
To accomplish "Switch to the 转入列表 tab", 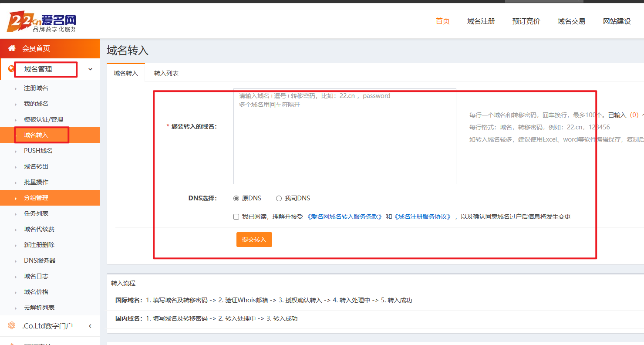I will point(166,73).
